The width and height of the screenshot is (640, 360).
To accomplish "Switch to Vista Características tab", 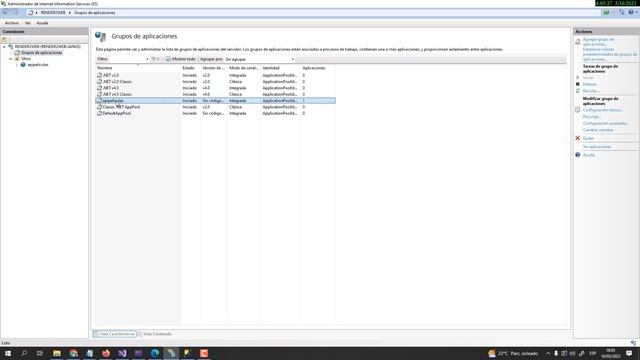I will [114, 334].
